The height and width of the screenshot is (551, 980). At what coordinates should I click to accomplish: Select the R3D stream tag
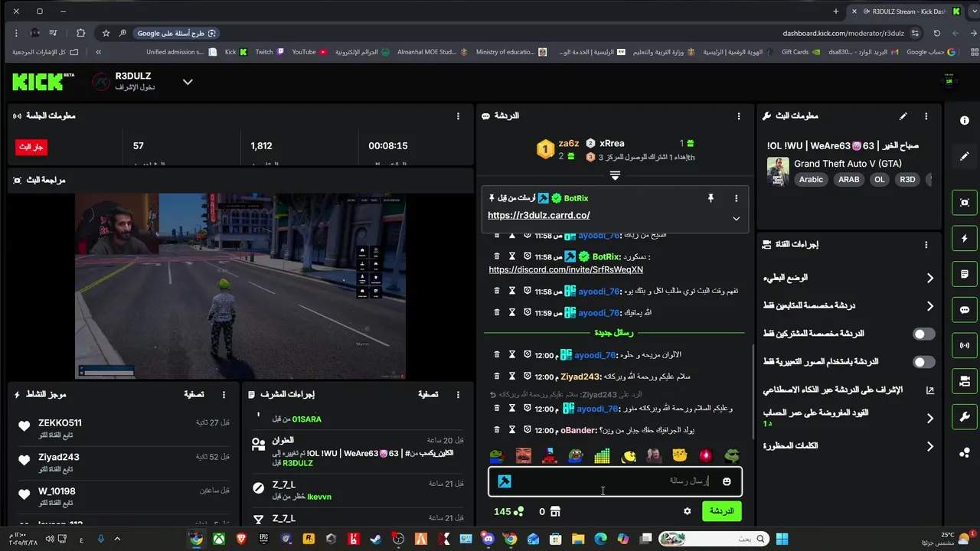click(907, 180)
